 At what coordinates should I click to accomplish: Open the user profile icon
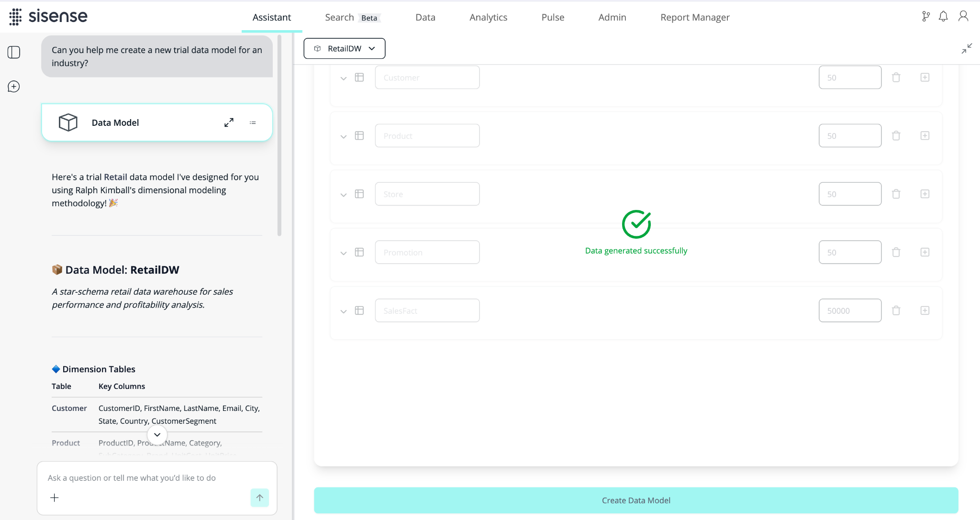(x=963, y=16)
